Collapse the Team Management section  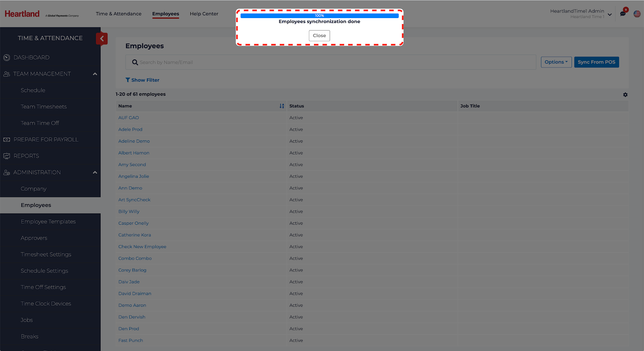[x=95, y=74]
